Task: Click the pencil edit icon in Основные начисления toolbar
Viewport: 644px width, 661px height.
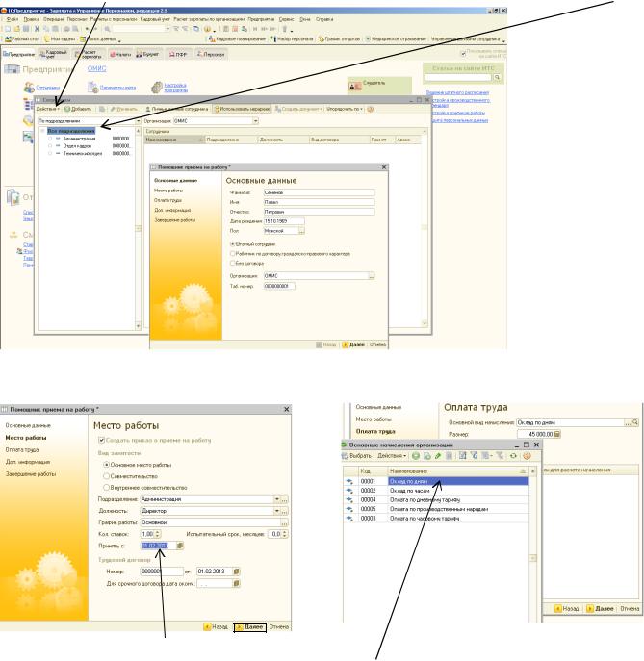Action: [x=438, y=456]
